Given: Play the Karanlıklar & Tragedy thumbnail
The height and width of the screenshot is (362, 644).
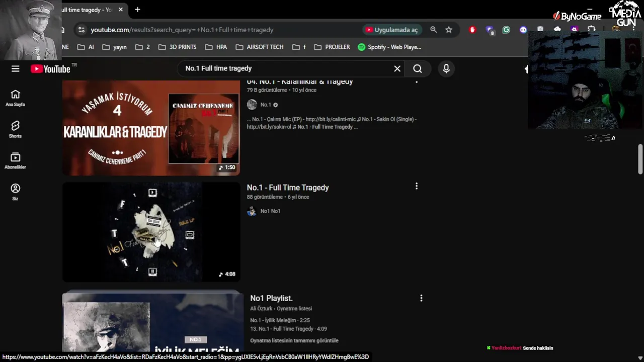Looking at the screenshot, I should (x=151, y=128).
